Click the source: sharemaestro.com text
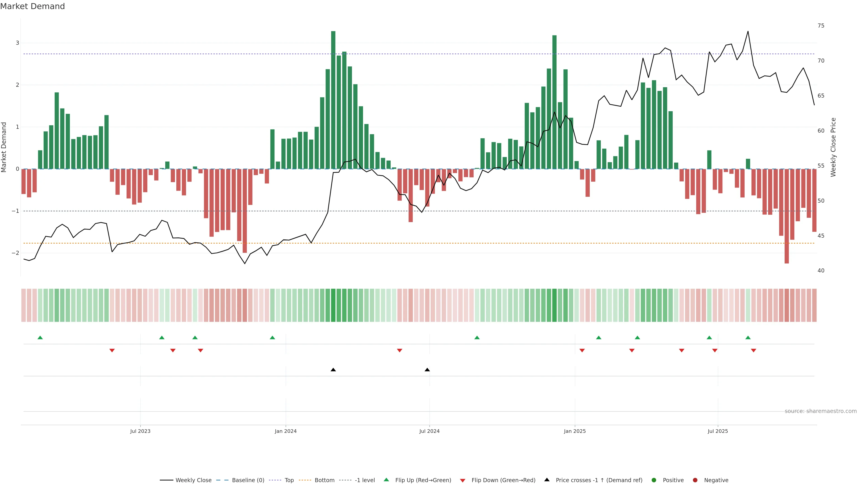This screenshot has width=868, height=488. point(821,411)
